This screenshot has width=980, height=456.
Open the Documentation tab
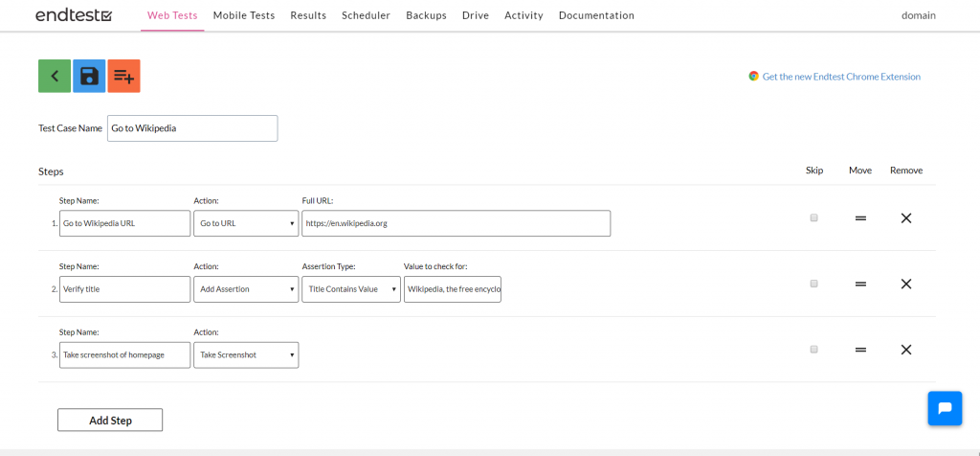tap(596, 15)
